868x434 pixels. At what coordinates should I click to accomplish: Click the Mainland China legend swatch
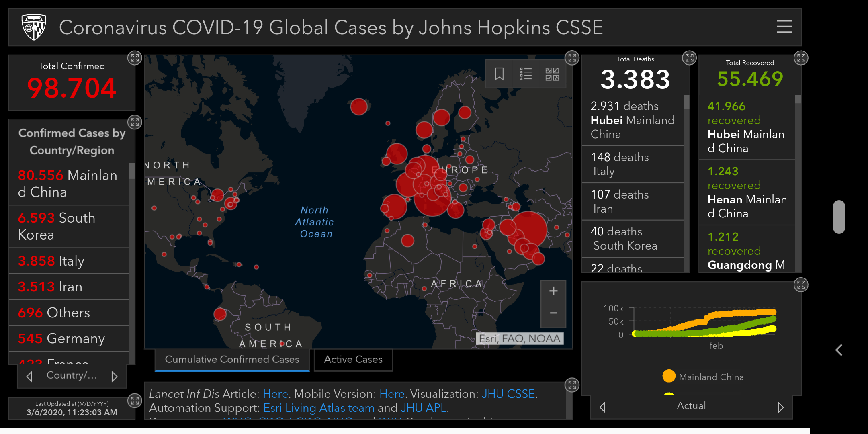669,376
